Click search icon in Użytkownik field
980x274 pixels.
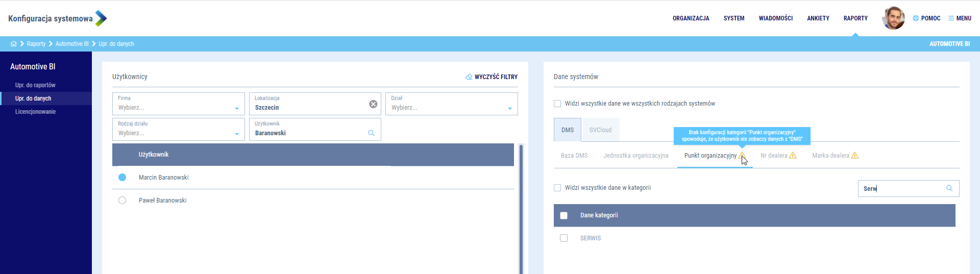pos(371,133)
